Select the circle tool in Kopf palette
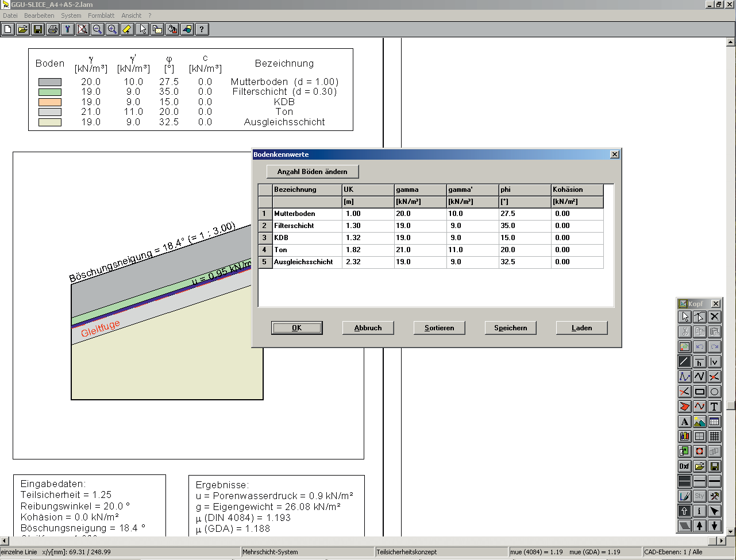Image resolution: width=736 pixels, height=560 pixels. tap(715, 392)
